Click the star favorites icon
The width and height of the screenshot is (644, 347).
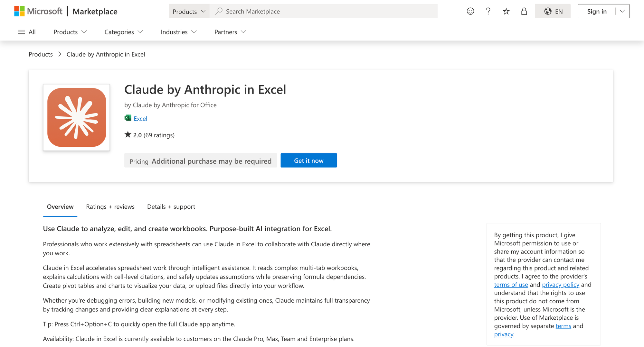(506, 11)
